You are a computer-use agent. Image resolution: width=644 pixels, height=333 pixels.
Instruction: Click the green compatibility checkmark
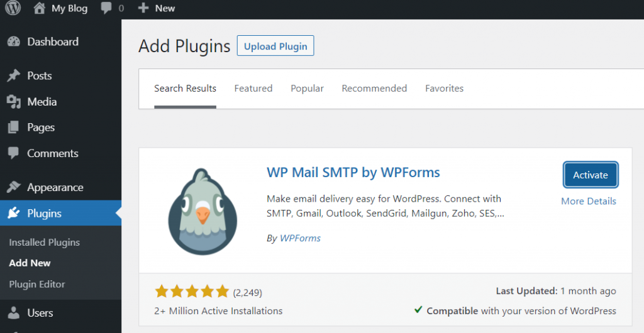click(x=418, y=310)
